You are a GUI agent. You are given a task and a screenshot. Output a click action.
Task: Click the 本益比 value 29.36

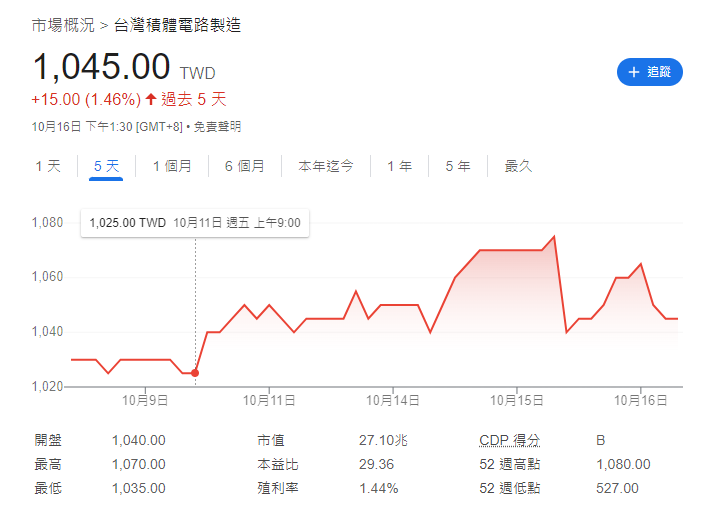click(376, 464)
